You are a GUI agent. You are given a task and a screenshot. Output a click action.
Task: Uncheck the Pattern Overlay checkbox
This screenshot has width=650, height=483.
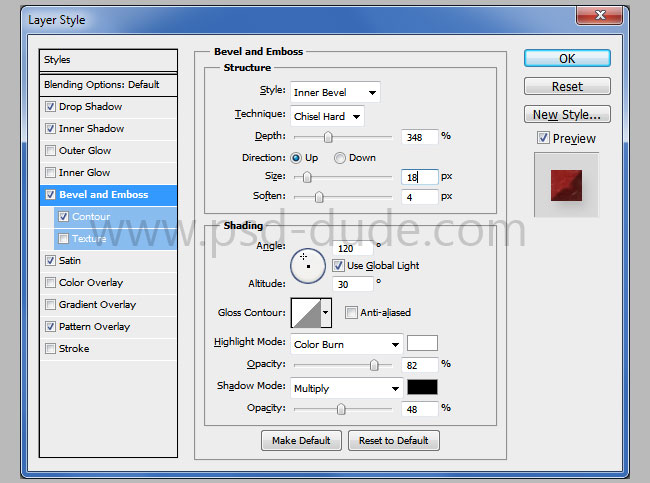pos(50,326)
